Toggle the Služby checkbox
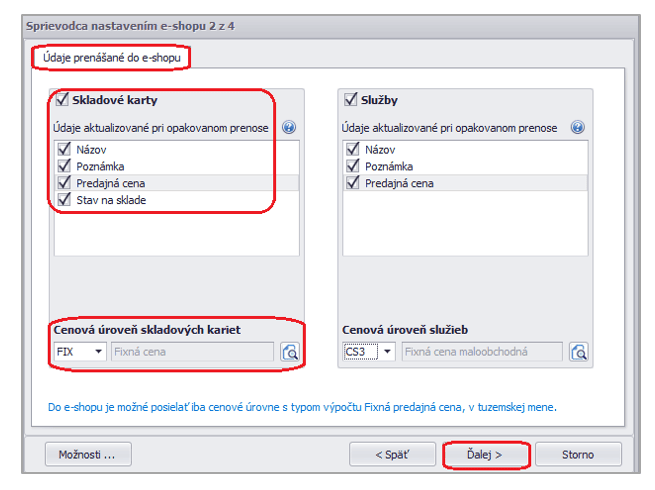Viewport: 655px width, 490px height. click(351, 100)
